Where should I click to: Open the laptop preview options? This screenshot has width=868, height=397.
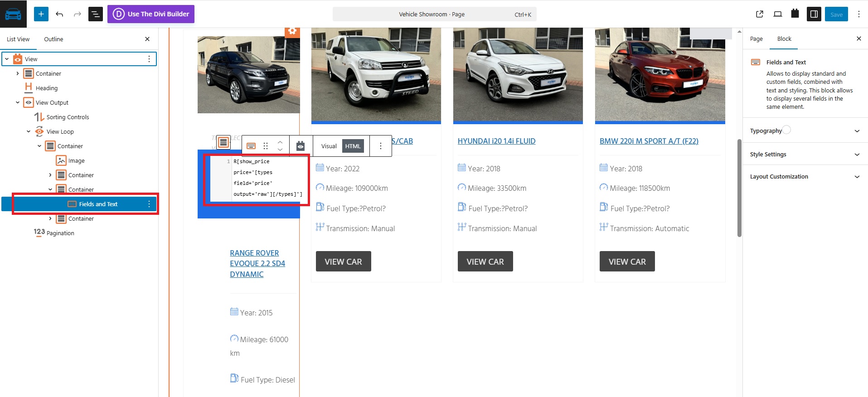778,14
